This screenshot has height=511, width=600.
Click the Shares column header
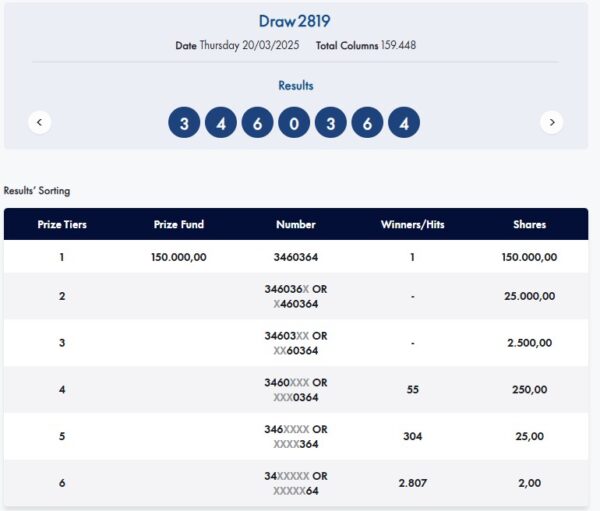pyautogui.click(x=529, y=225)
